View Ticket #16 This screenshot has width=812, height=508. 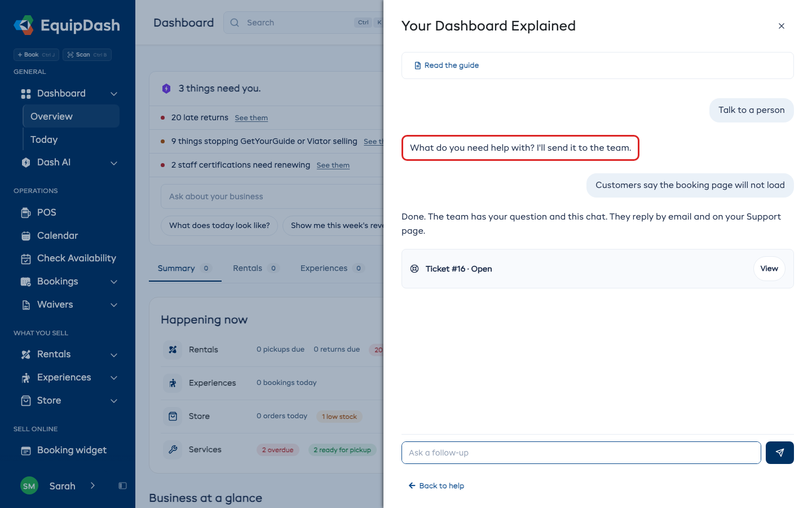coord(769,269)
